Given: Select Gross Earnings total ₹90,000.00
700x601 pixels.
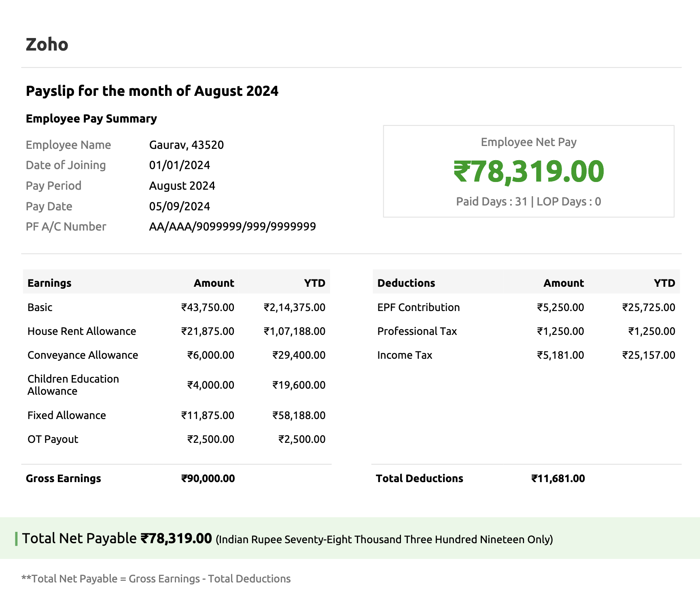Looking at the screenshot, I should point(208,478).
